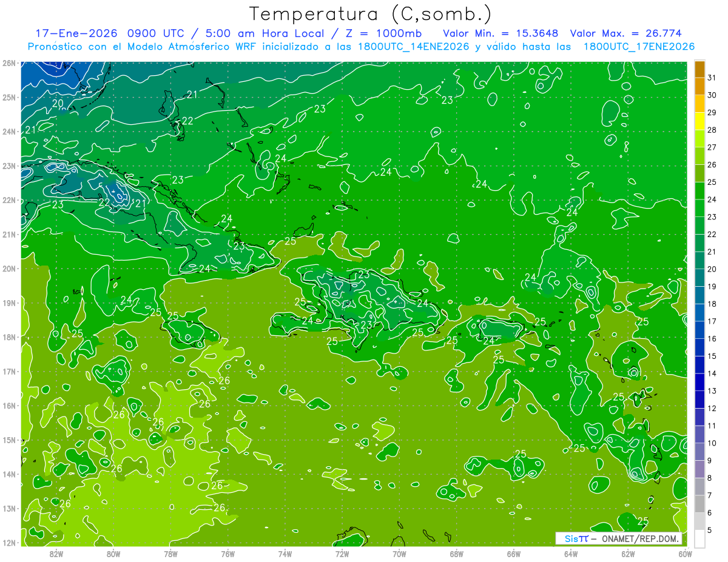This screenshot has width=728, height=562.
Task: Click the 26N latitude axis label
Action: [x=8, y=63]
